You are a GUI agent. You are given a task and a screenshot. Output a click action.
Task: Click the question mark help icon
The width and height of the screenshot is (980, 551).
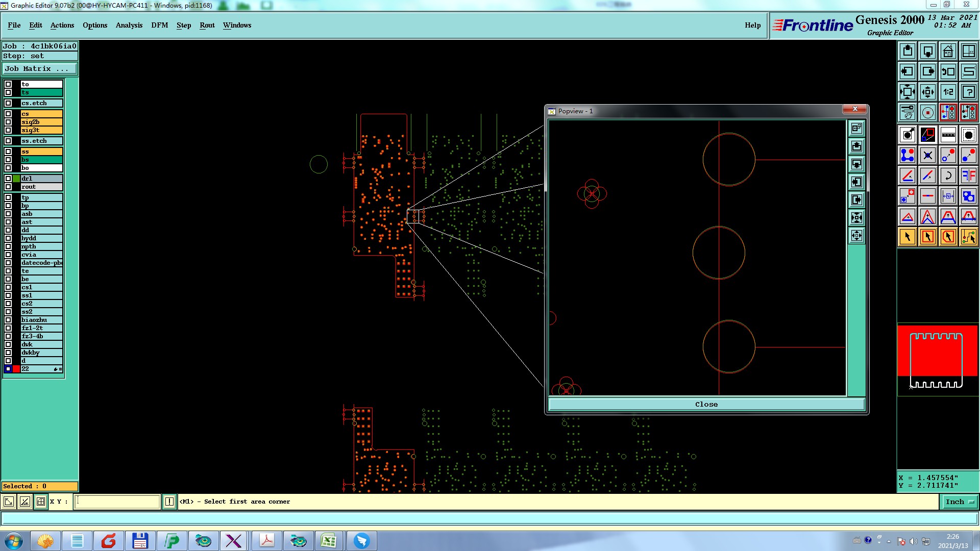(x=968, y=92)
